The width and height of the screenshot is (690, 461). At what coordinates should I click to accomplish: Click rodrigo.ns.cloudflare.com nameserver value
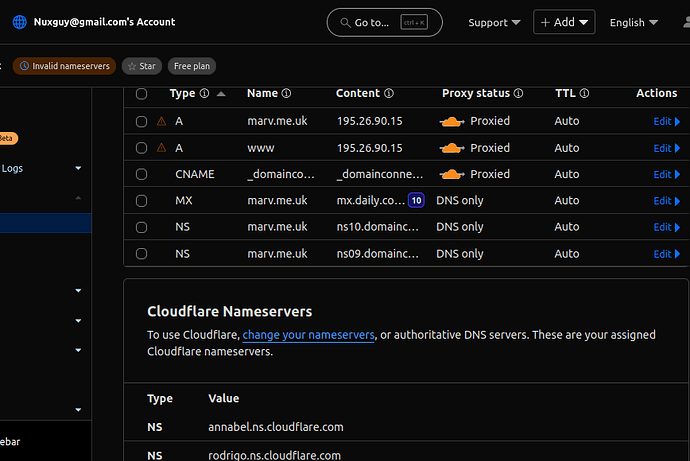pyautogui.click(x=275, y=455)
